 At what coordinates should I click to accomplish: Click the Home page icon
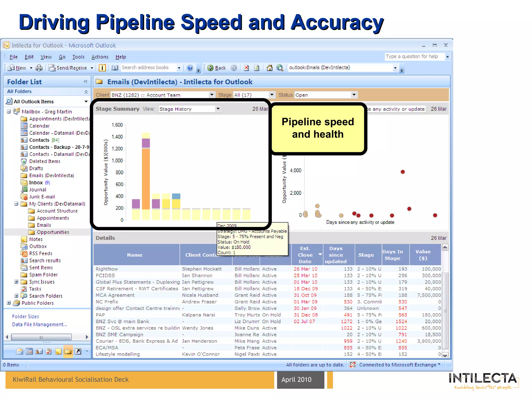click(x=270, y=68)
